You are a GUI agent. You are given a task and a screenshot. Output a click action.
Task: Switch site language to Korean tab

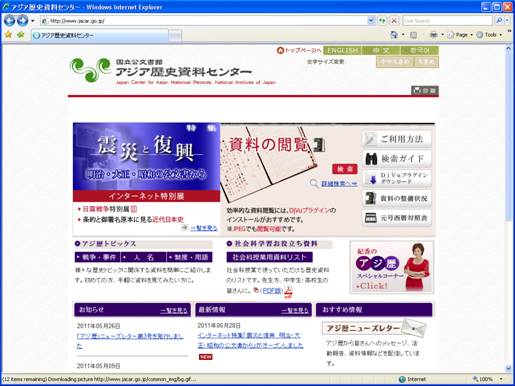[x=419, y=50]
